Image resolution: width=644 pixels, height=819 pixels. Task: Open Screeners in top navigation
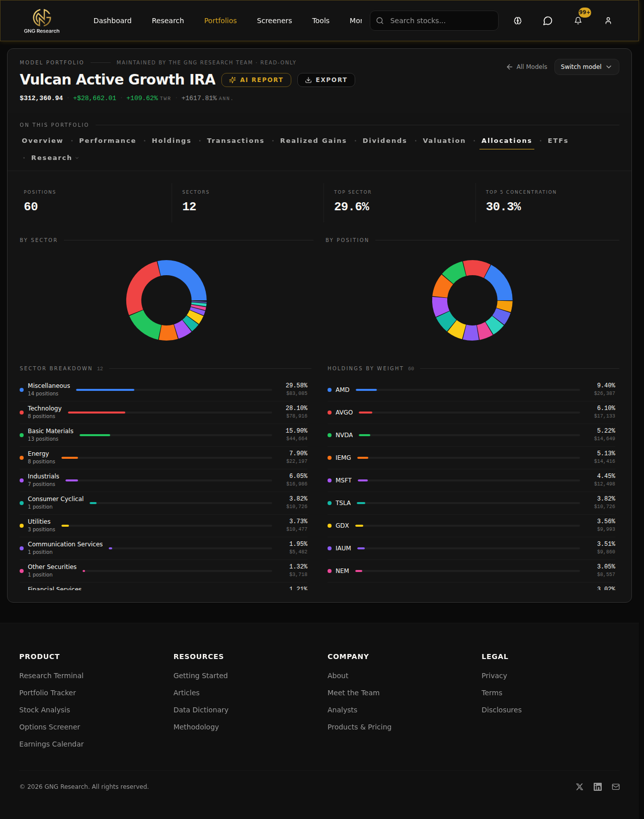tap(274, 21)
